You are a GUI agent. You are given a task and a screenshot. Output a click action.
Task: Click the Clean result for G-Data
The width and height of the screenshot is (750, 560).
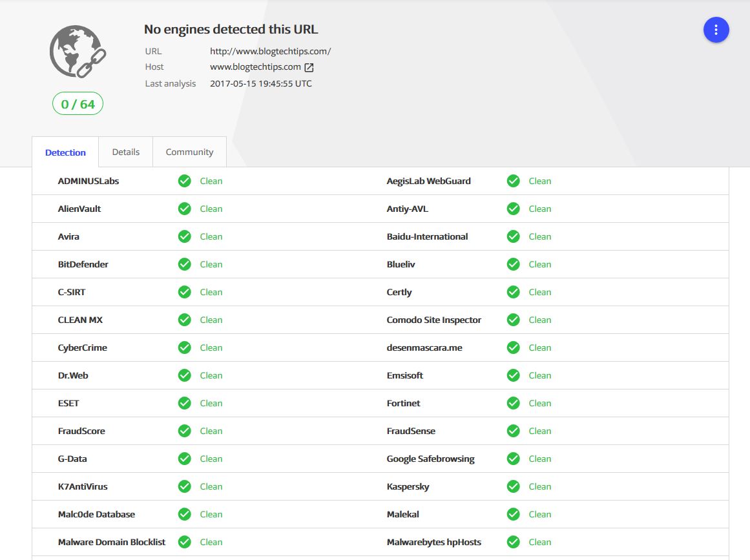(211, 459)
